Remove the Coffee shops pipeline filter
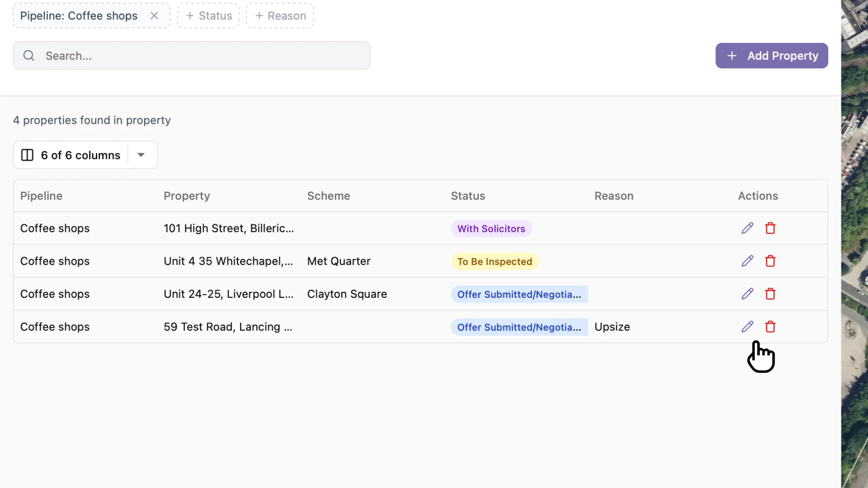This screenshot has width=868, height=488. (x=154, y=15)
